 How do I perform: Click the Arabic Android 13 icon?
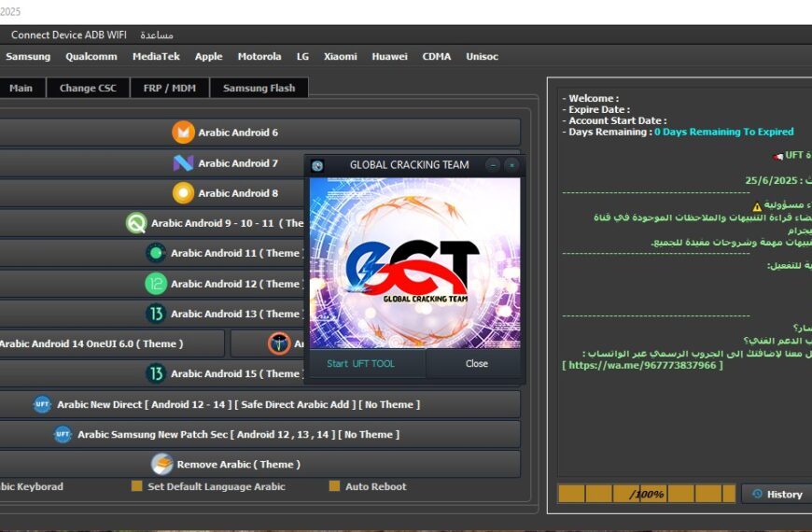156,314
